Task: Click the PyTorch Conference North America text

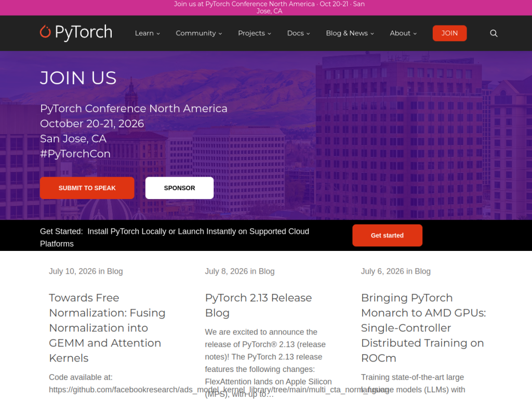Action: point(134,109)
